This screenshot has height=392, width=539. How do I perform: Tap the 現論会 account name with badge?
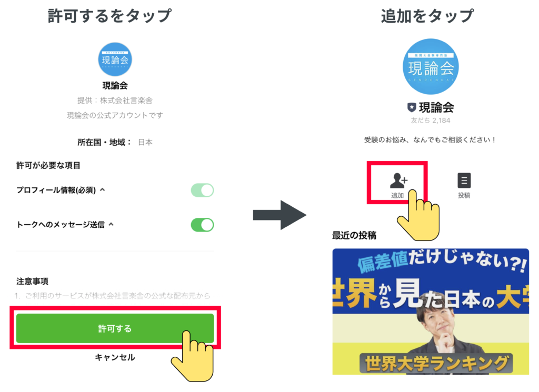coord(431,107)
